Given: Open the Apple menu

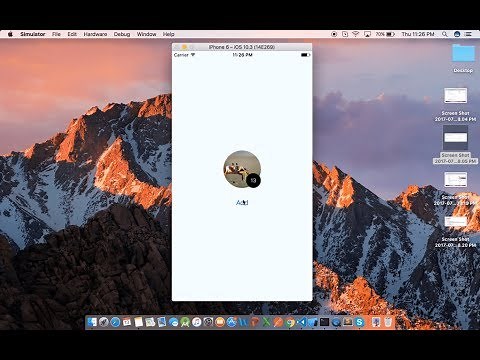Looking at the screenshot, I should [x=10, y=34].
